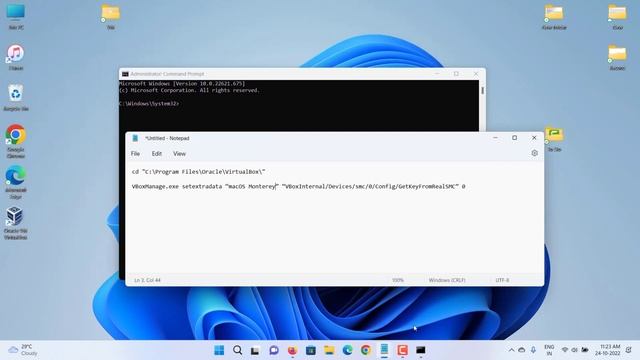Open the notification icon beside the clock
640x360 pixels.
tap(629, 350)
